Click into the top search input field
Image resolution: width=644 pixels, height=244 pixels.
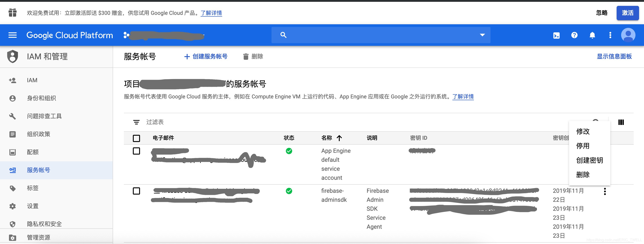381,35
